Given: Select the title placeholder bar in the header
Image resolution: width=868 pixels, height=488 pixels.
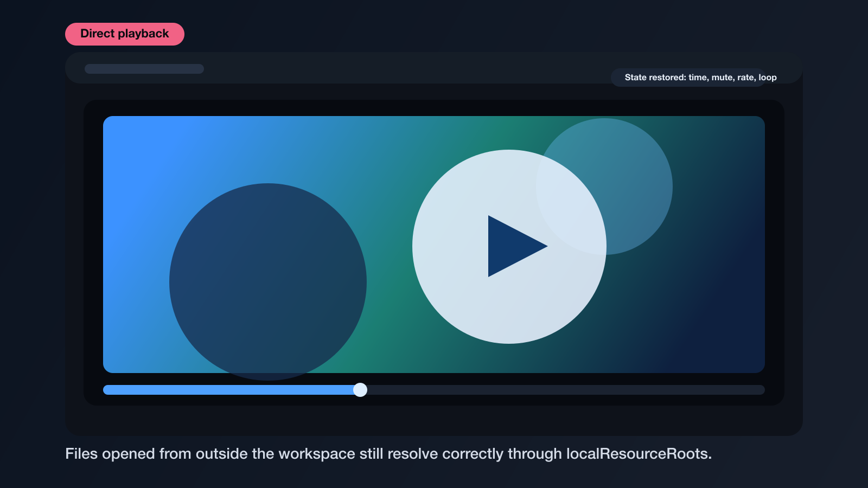Looking at the screenshot, I should pos(144,69).
